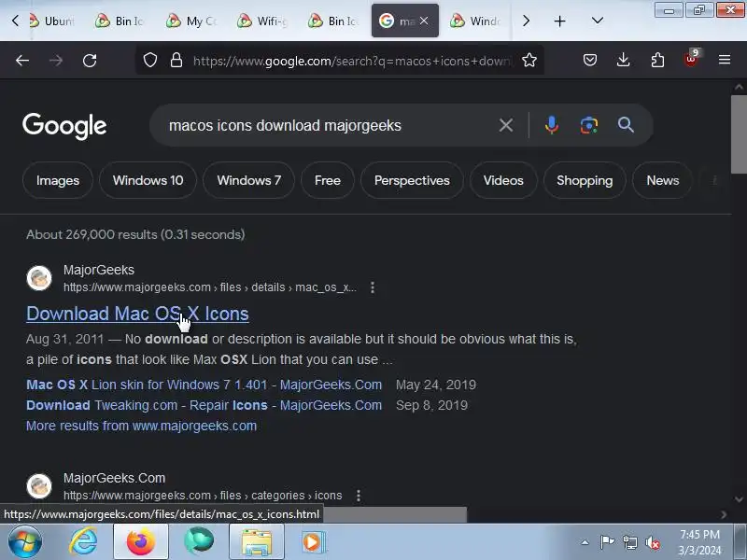This screenshot has height=560, width=747.
Task: Open Windows Explorer folder in taskbar
Action: (257, 542)
